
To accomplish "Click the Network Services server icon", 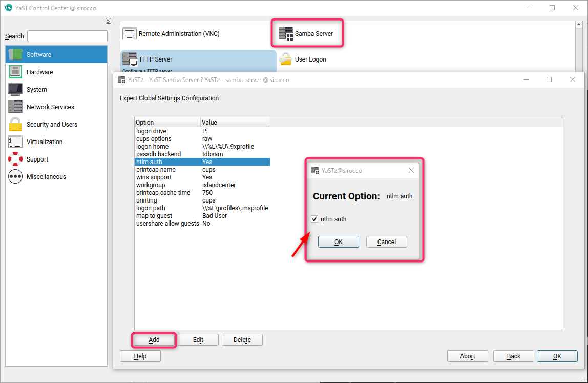I will [x=15, y=107].
